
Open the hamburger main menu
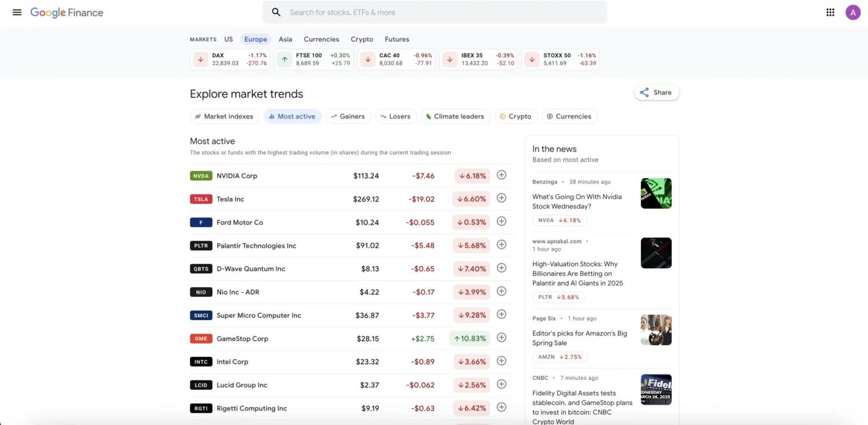[x=17, y=12]
